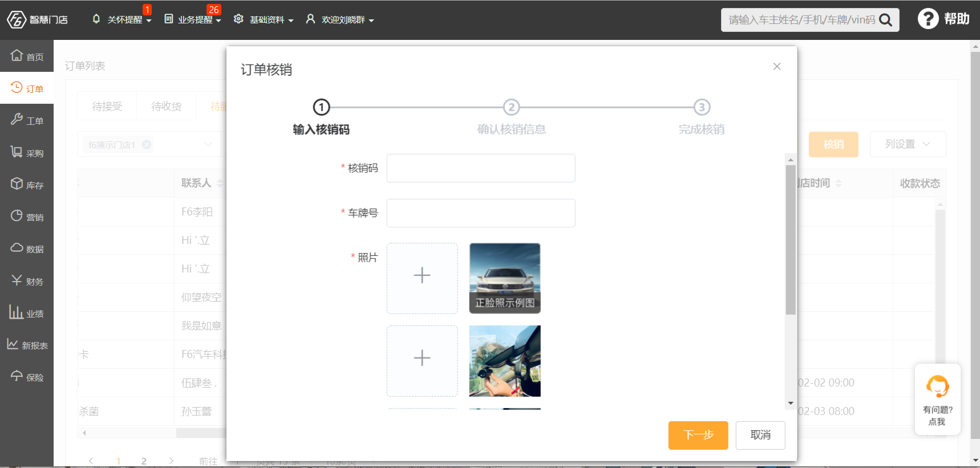The height and width of the screenshot is (468, 980).
Task: Go to 首页 in sidebar
Action: (27, 56)
